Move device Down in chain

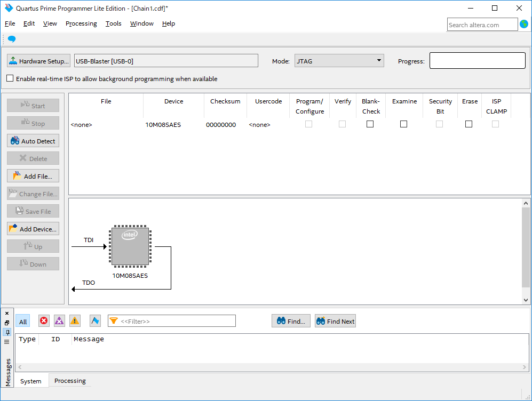point(33,264)
